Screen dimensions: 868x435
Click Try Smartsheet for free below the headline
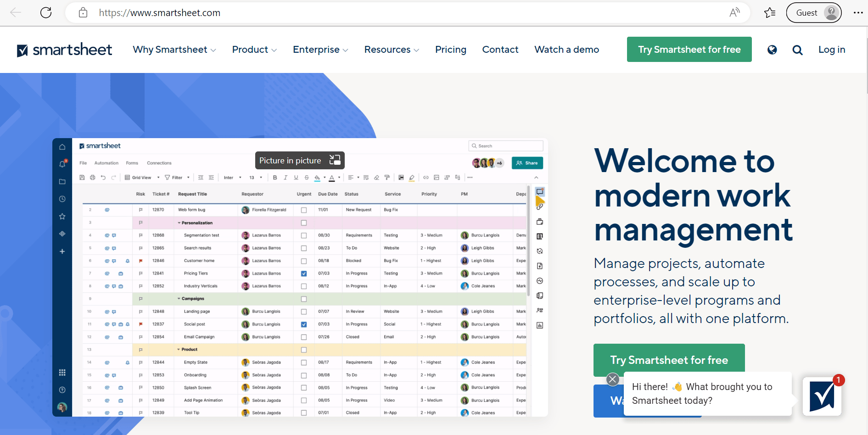click(669, 360)
